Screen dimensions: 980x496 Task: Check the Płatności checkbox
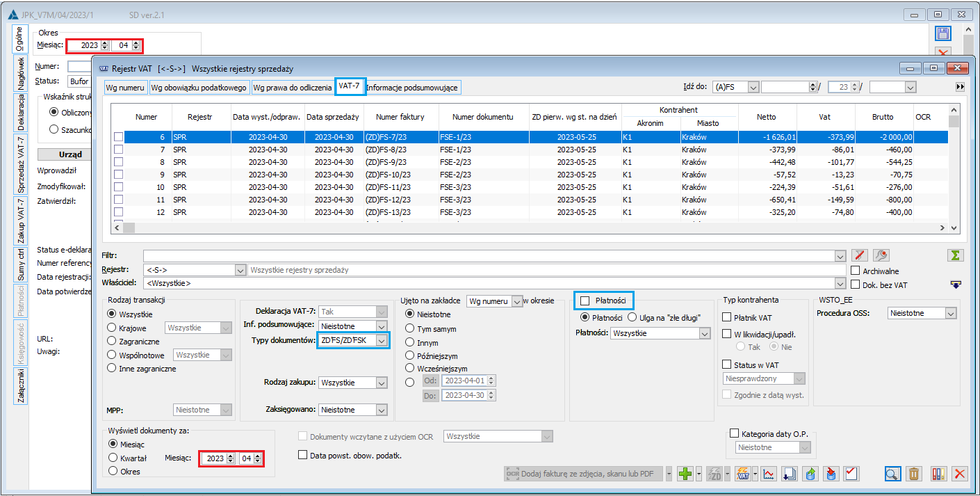[585, 301]
